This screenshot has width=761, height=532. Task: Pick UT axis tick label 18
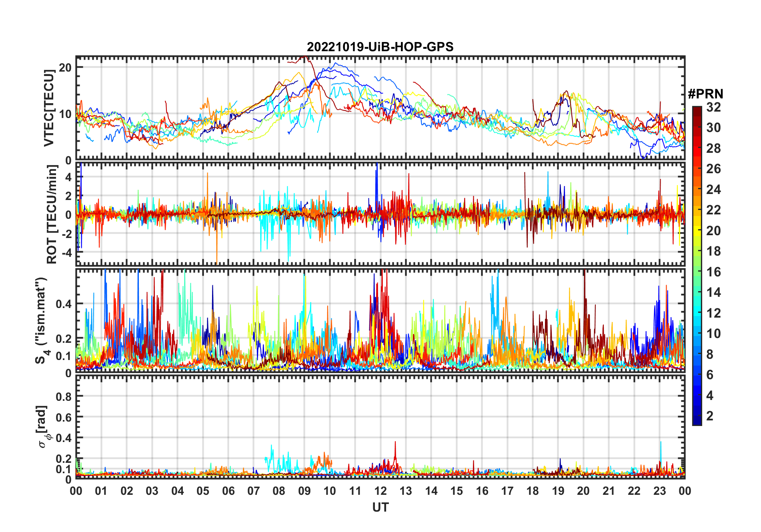(x=533, y=491)
